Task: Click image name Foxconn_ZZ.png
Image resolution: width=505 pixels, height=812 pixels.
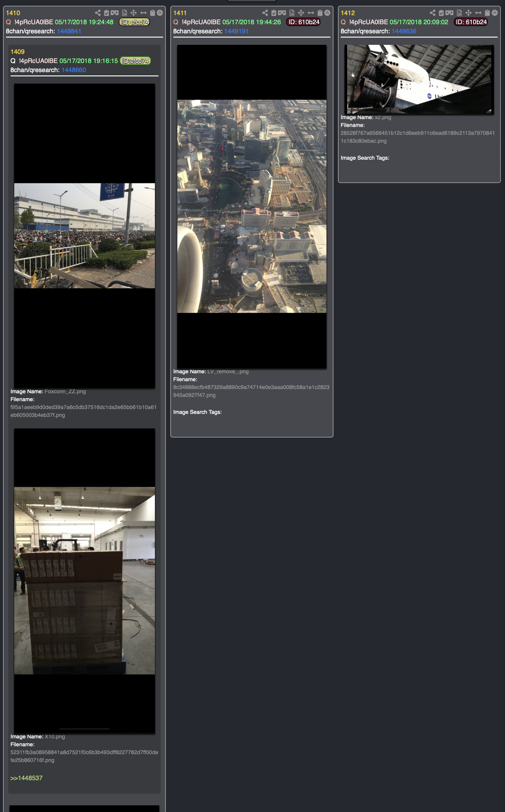Action: point(65,391)
